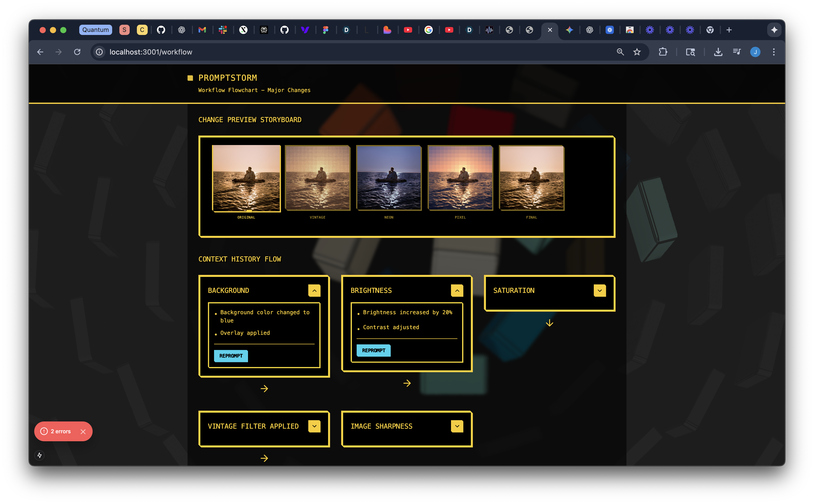Viewport: 814px width, 504px height.
Task: Bookmark this page with star icon
Action: click(x=637, y=52)
